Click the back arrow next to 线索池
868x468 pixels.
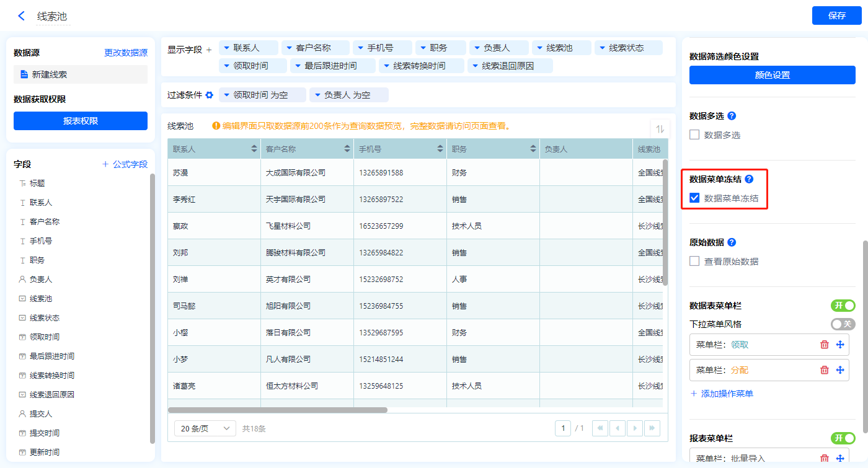[x=22, y=16]
